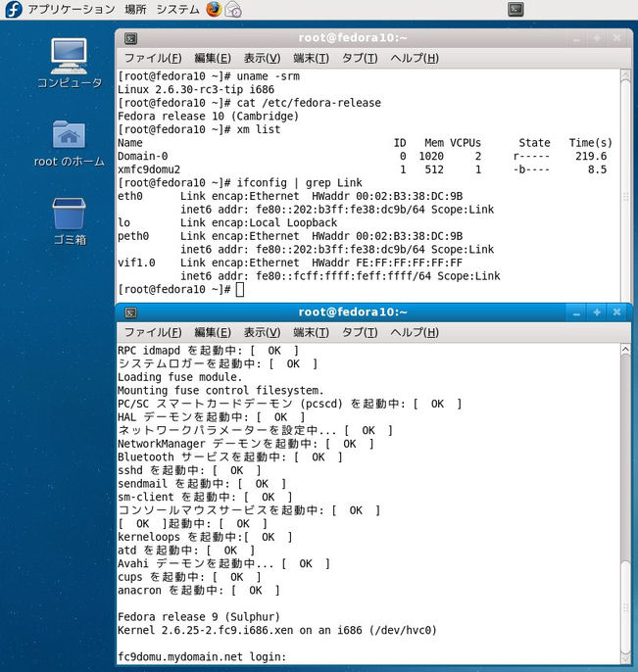Click the upper terminal command prompt cursor
638x672 pixels.
tap(240, 290)
